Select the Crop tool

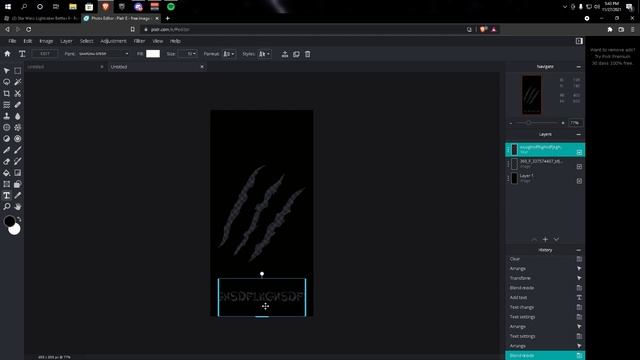tap(7, 93)
